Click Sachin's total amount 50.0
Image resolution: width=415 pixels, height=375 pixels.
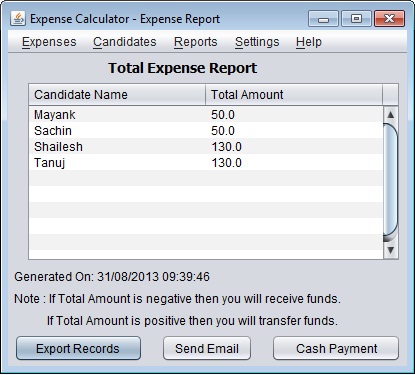(294, 131)
